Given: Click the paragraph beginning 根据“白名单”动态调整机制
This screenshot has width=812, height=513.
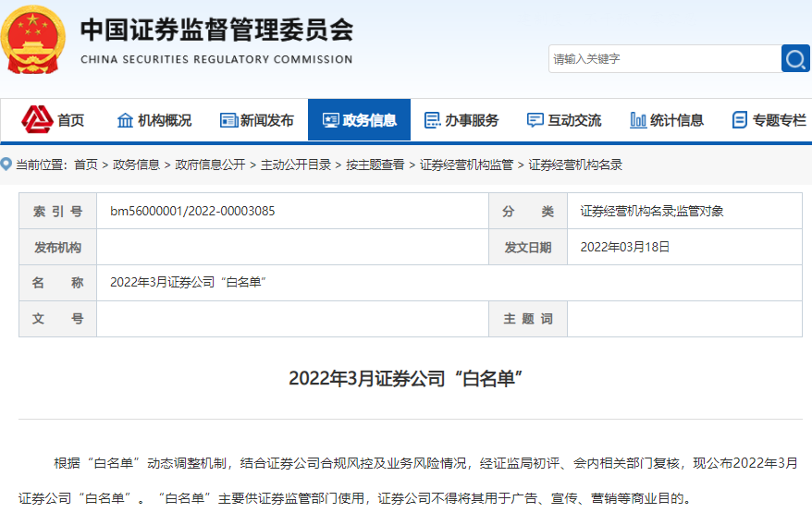Looking at the screenshot, I should [x=410, y=481].
